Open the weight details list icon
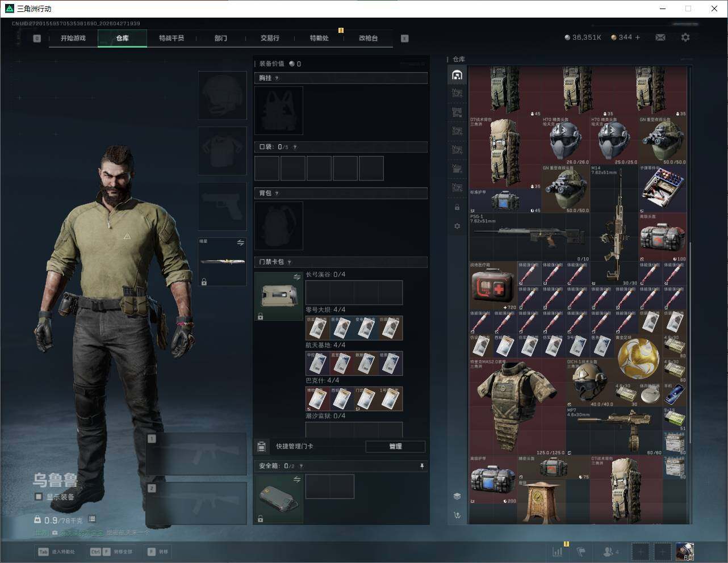 (x=92, y=519)
